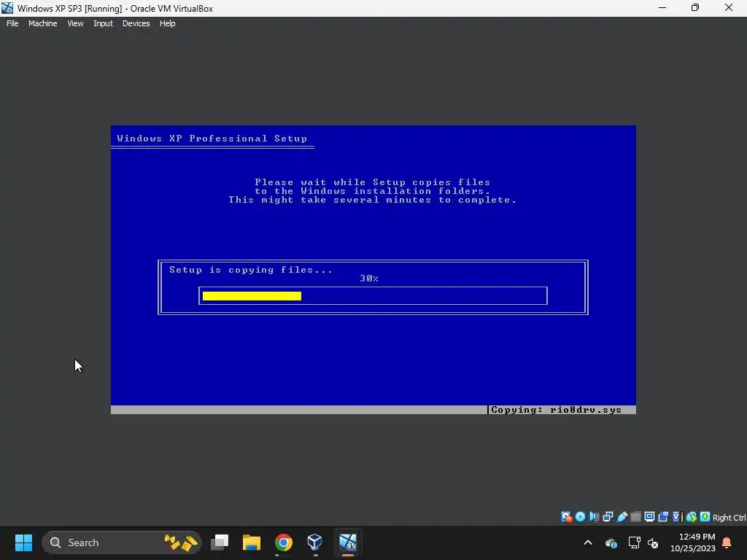The width and height of the screenshot is (747, 560).
Task: Click the 'This might take several minutes' line
Action: point(373,200)
